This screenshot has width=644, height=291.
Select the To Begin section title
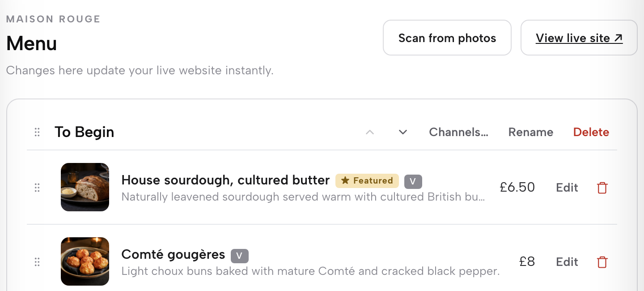click(85, 132)
